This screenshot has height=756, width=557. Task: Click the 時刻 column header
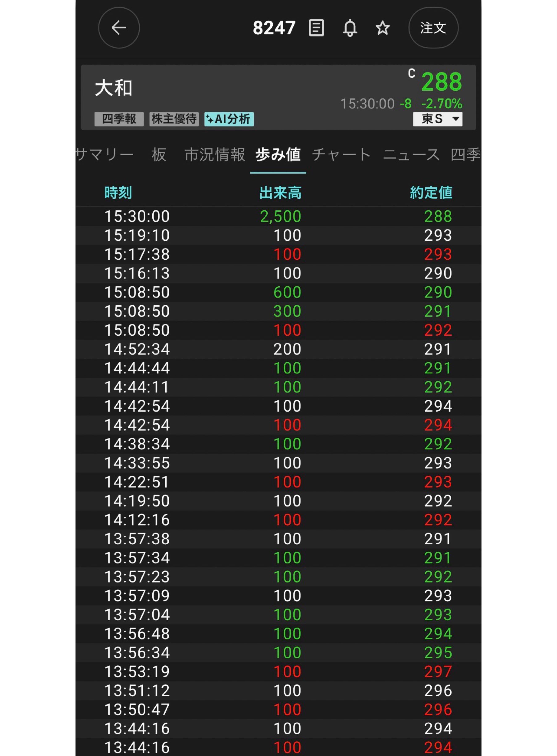tap(118, 193)
